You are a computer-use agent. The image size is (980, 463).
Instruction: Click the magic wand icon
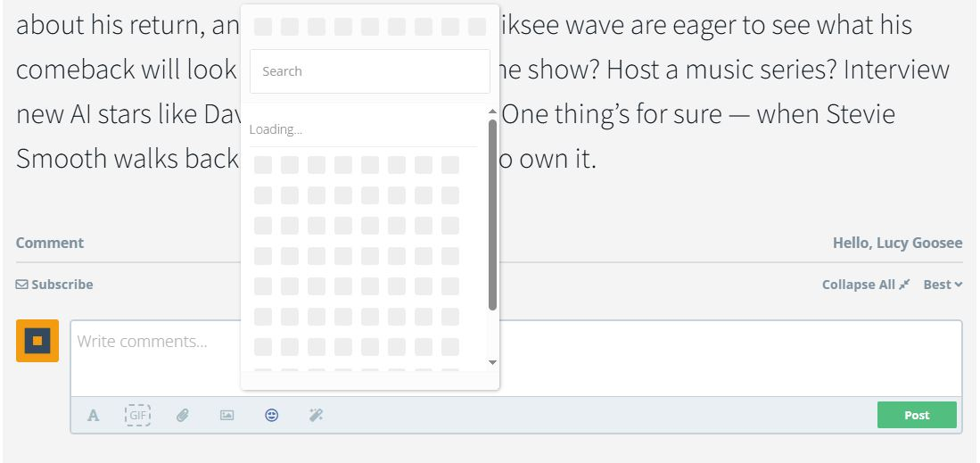point(316,415)
